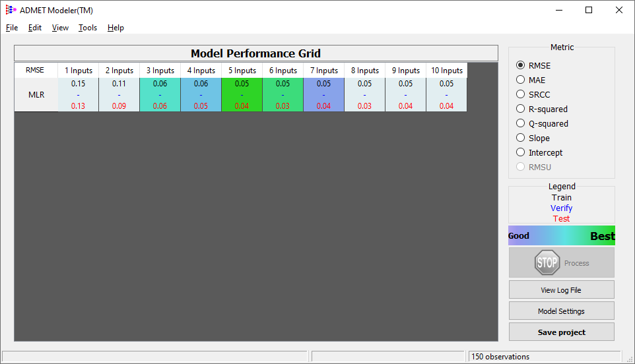Open the View menu
The width and height of the screenshot is (635, 364).
(x=60, y=28)
